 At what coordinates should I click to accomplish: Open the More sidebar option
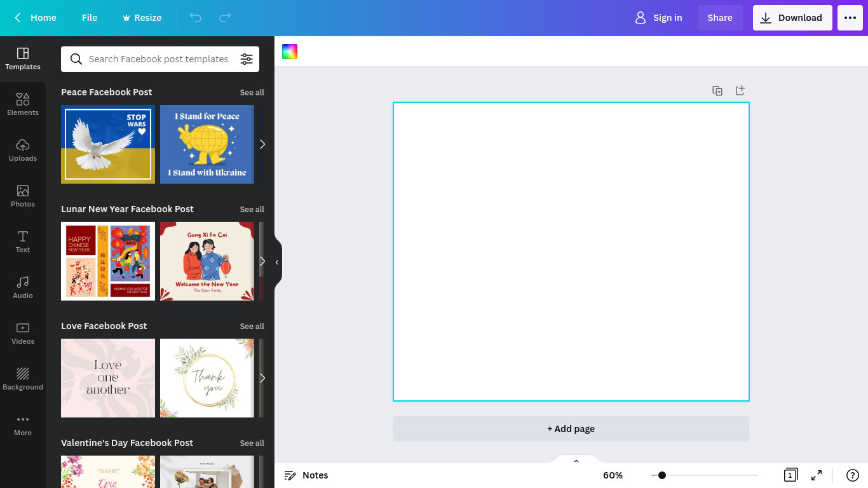pyautogui.click(x=23, y=425)
